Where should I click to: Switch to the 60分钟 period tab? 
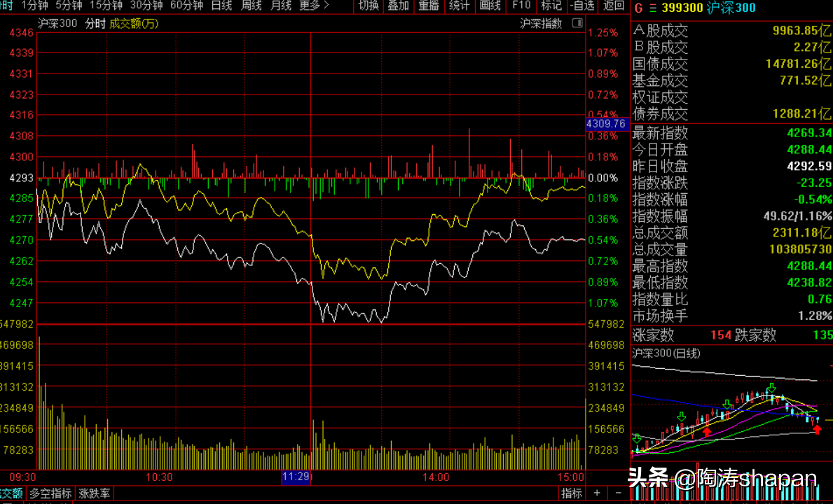(186, 6)
